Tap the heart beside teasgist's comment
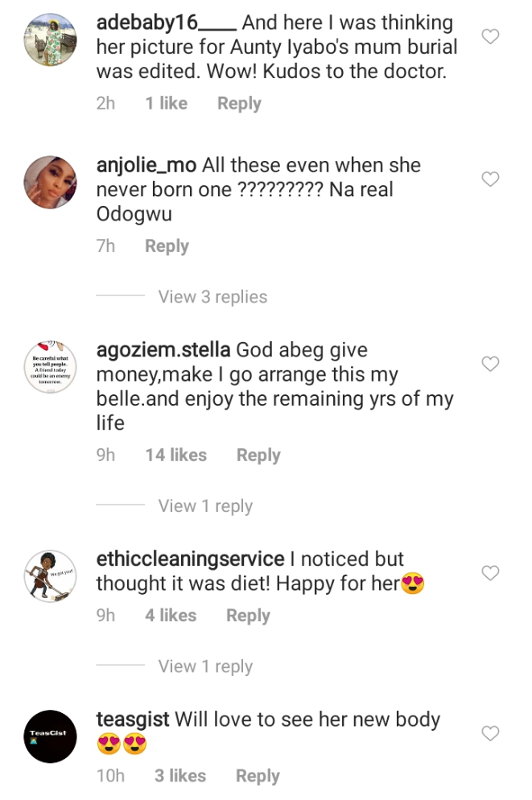Image resolution: width=532 pixels, height=800 pixels. (x=490, y=733)
